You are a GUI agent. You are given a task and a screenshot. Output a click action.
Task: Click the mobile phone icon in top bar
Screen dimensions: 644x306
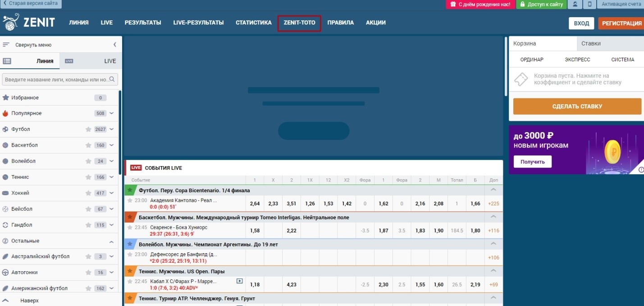pos(589,4)
